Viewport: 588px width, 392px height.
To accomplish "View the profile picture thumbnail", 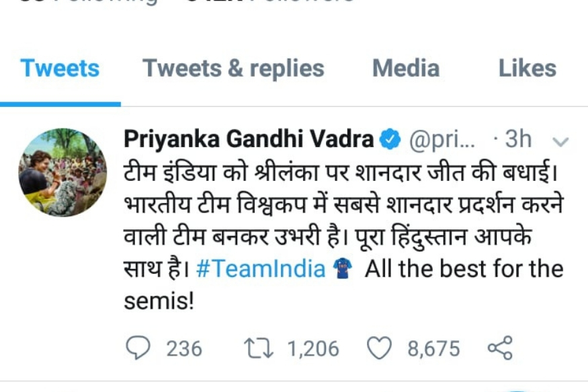I will pyautogui.click(x=62, y=172).
